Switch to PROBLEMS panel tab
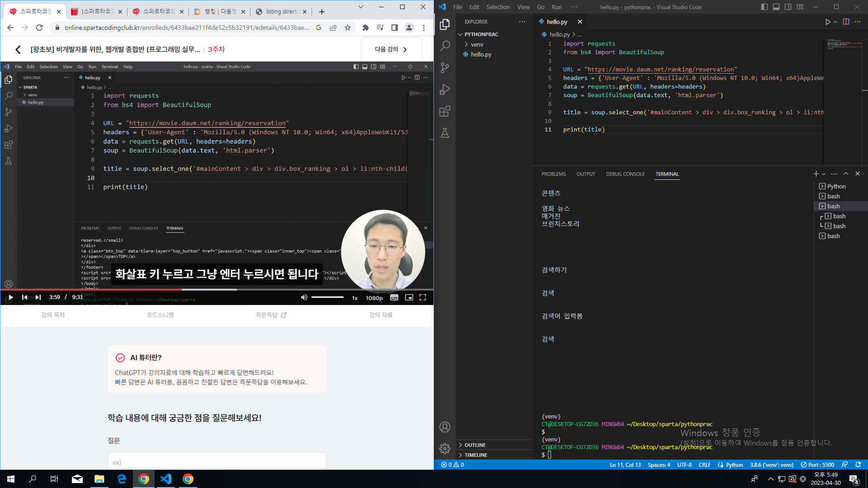Image resolution: width=868 pixels, height=488 pixels. [553, 174]
